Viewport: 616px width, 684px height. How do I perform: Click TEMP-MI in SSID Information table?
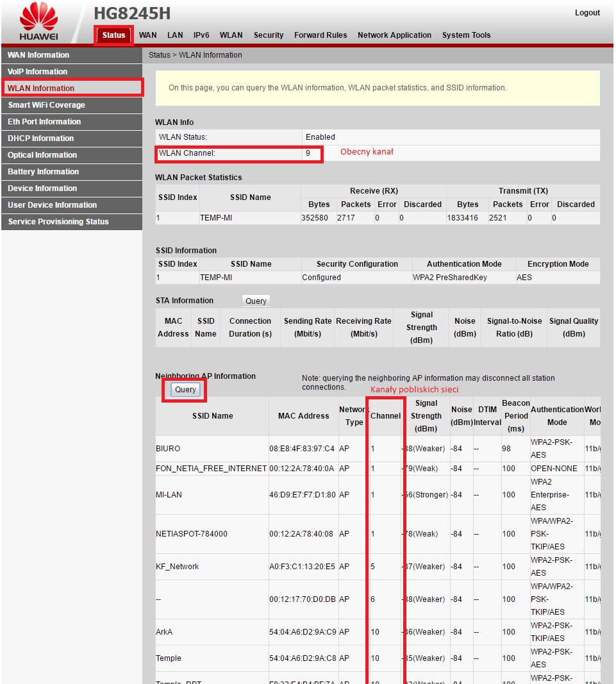click(x=216, y=278)
